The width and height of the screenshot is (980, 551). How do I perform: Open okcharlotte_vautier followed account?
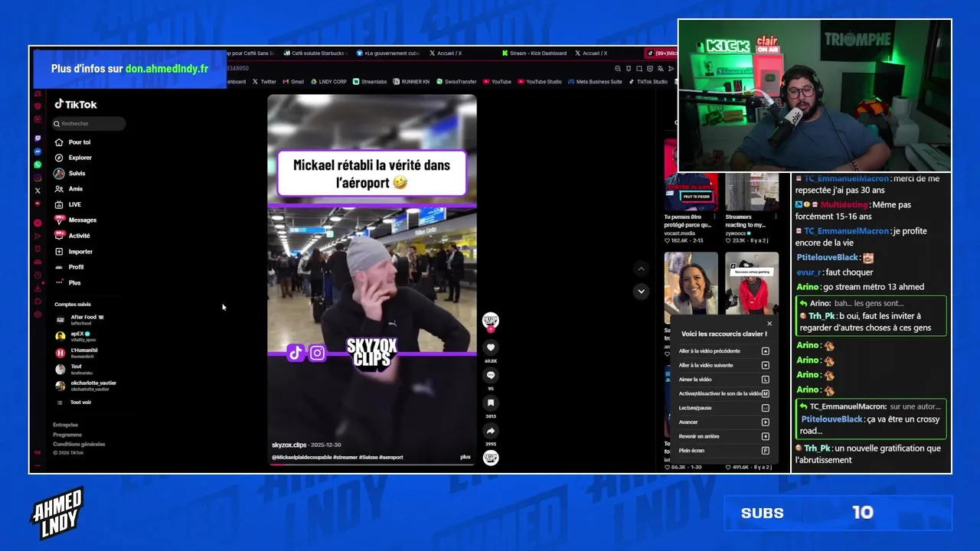[x=86, y=385]
